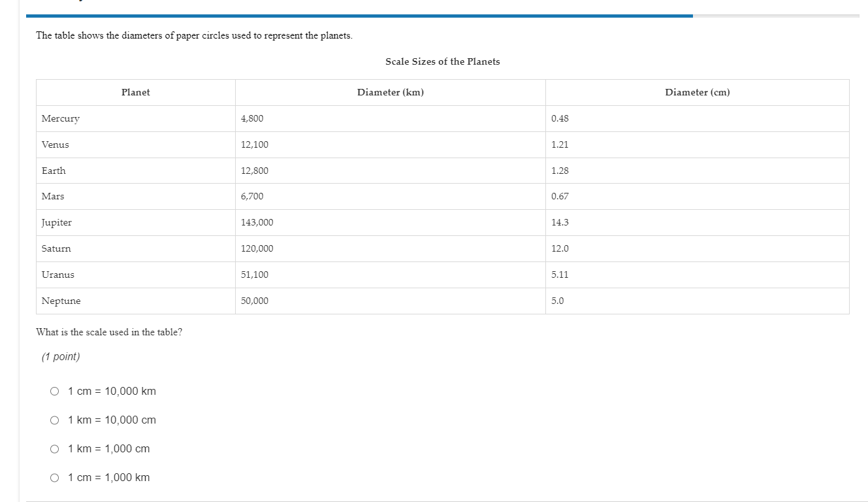Click the 12,800 km value for Earth
Screen dimensions: 868x502
(x=255, y=171)
